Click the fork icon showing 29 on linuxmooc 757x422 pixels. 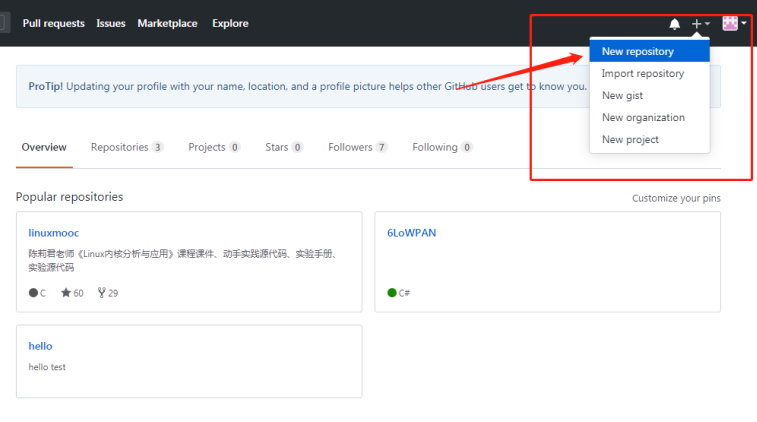tap(101, 293)
